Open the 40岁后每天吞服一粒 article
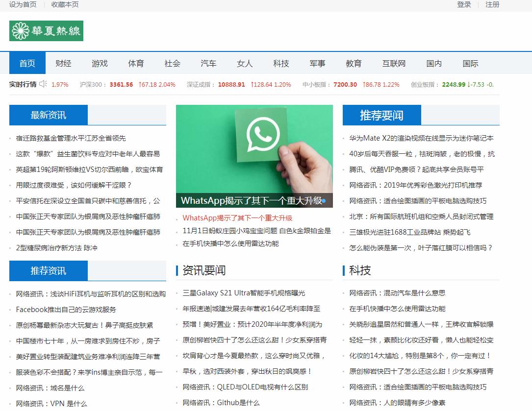The width and height of the screenshot is (532, 411). click(422, 154)
